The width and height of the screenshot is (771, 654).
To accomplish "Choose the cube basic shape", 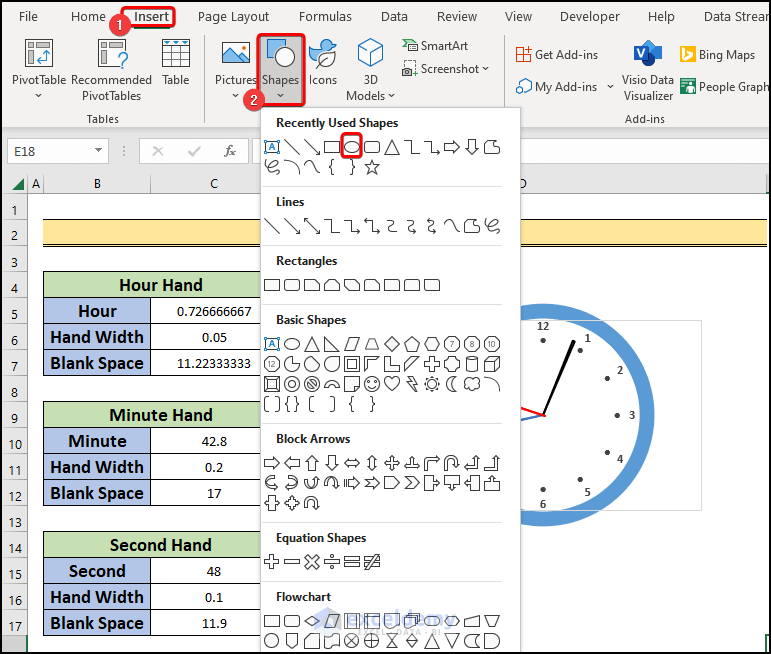I will point(492,364).
